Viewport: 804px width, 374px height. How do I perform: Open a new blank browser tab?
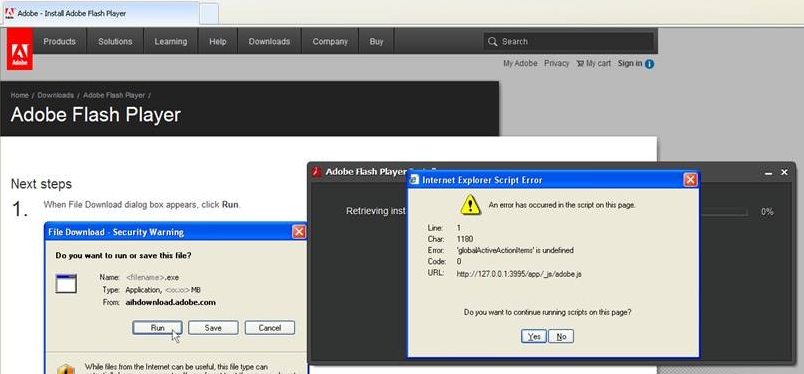point(209,14)
